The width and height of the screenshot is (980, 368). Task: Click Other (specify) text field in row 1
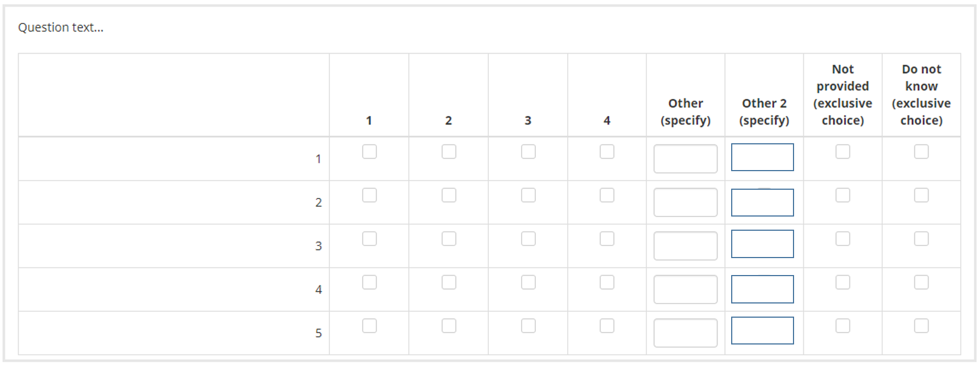pos(685,159)
